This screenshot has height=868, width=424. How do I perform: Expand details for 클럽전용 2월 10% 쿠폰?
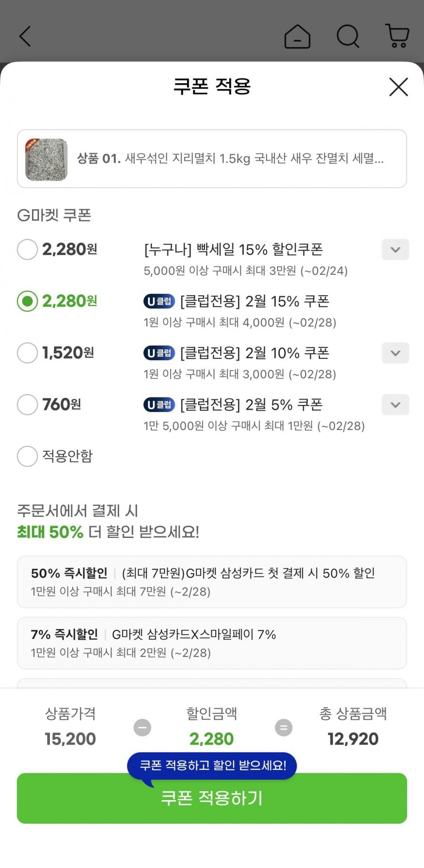(x=395, y=353)
